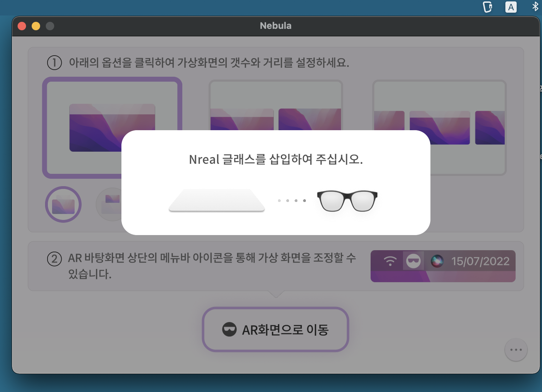Click the AR화면으로 이동 button
This screenshot has height=392, width=542.
276,329
